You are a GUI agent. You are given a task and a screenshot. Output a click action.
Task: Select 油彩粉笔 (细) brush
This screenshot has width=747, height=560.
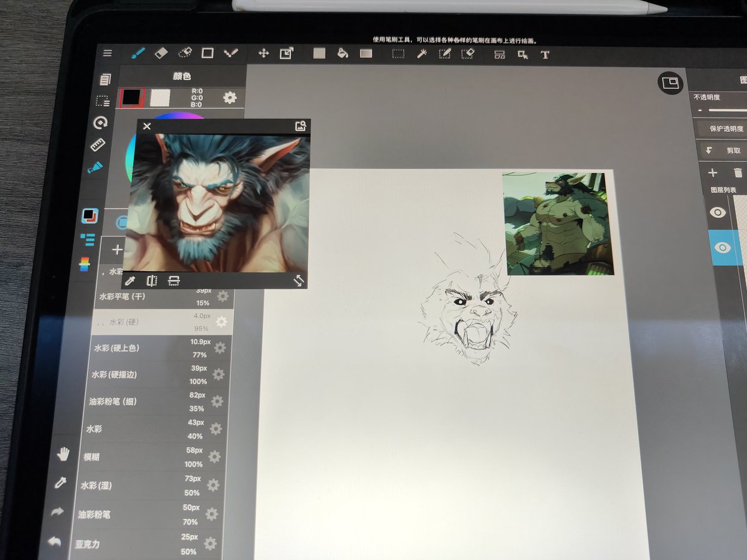pos(156,402)
